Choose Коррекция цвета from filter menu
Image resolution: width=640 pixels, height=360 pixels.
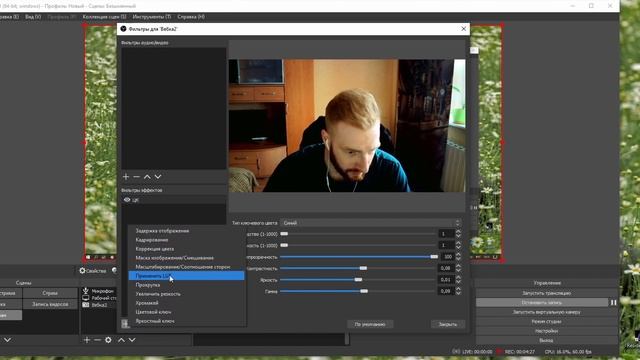click(187, 249)
